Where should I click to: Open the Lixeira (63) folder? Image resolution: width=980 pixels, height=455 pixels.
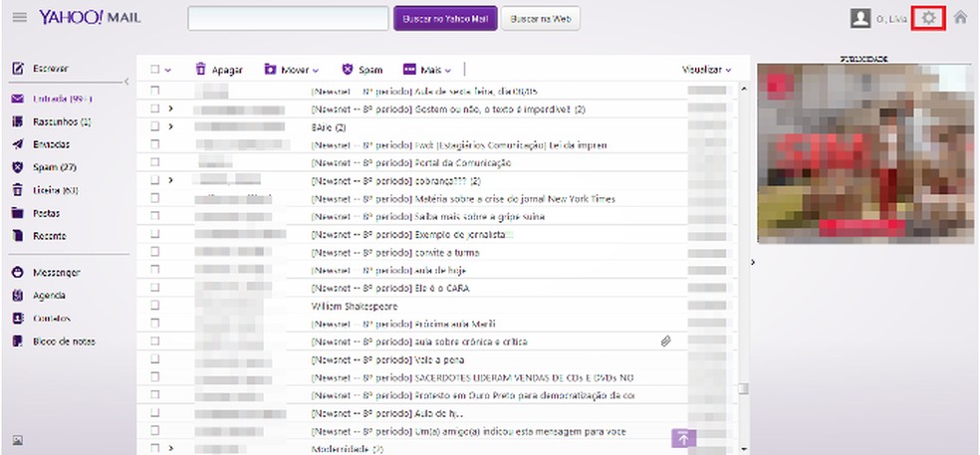55,190
